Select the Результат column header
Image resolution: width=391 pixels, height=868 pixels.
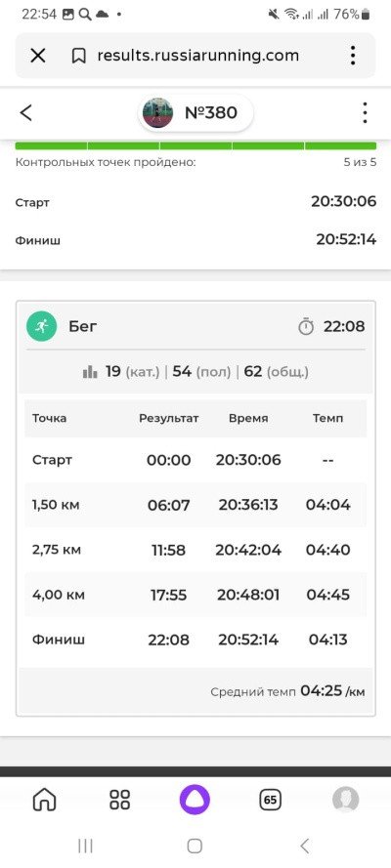(169, 418)
